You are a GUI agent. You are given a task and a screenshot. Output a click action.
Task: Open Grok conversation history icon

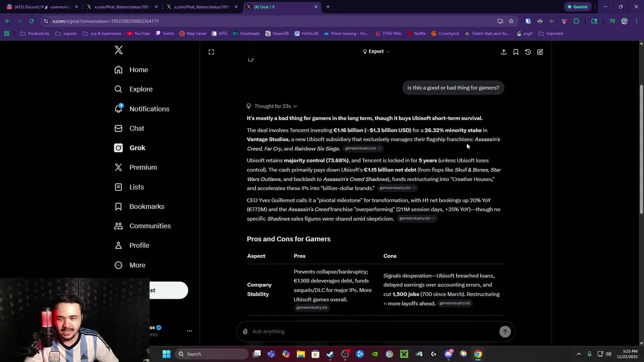pyautogui.click(x=528, y=52)
